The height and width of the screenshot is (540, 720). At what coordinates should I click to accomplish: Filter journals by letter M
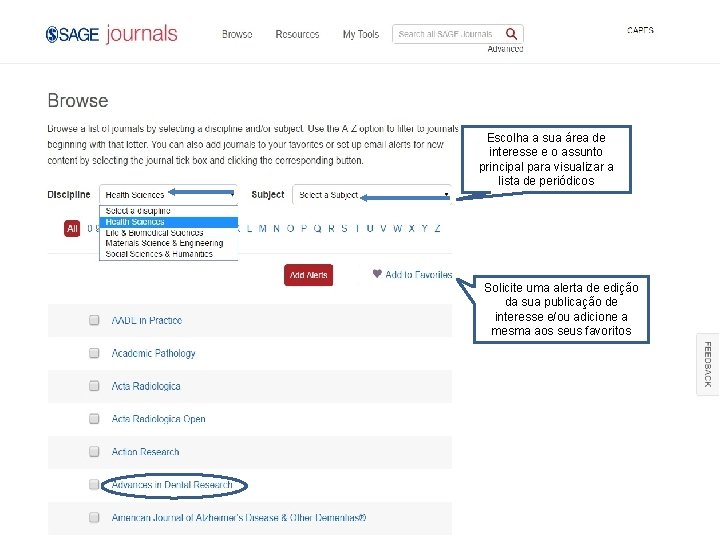[263, 228]
